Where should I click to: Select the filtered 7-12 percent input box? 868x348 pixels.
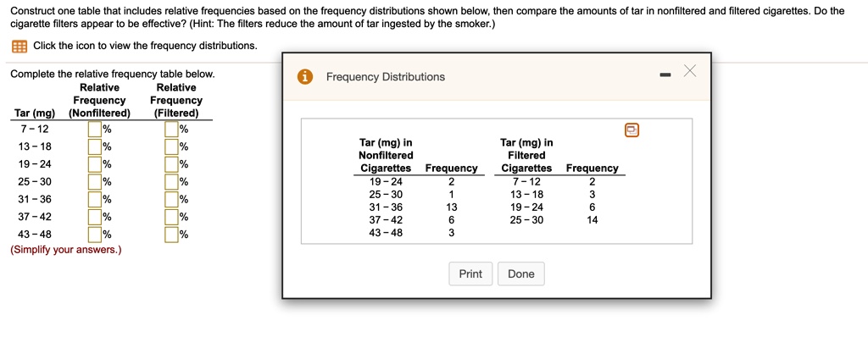point(171,130)
